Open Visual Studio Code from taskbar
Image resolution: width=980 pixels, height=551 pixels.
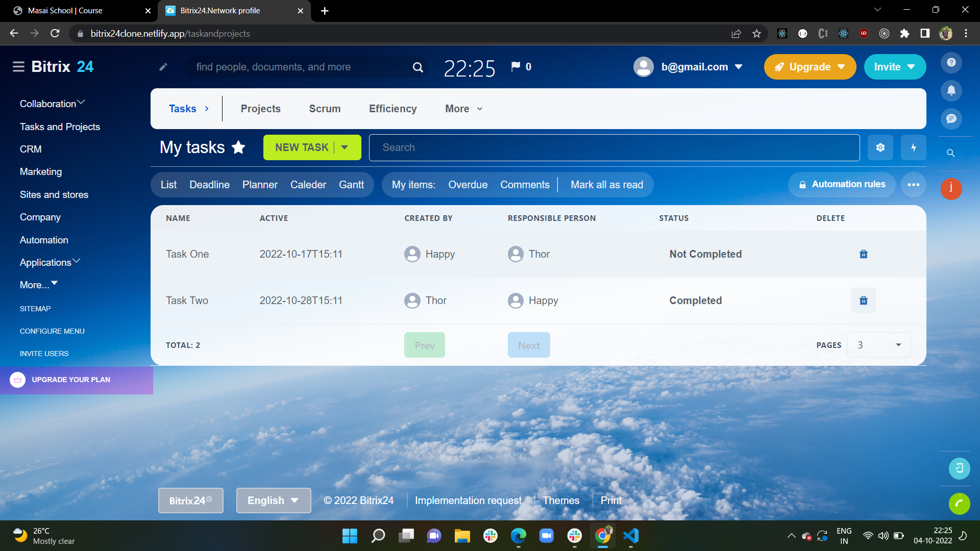coord(631,536)
